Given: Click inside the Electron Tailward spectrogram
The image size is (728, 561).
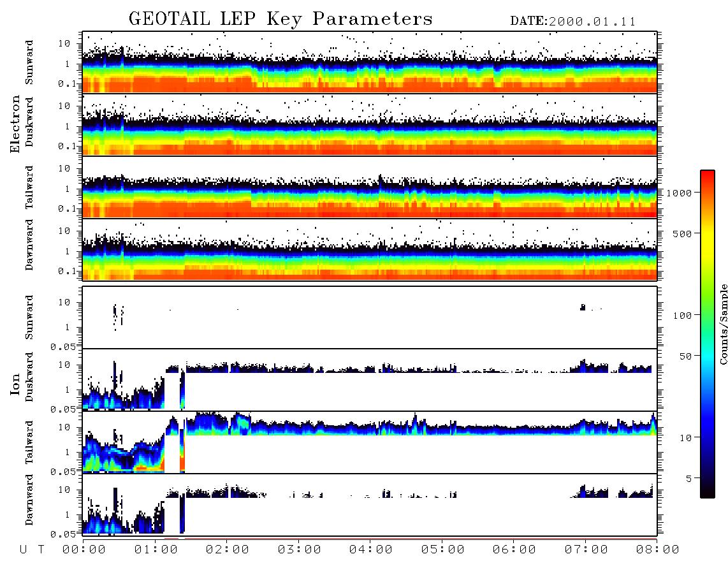Looking at the screenshot, I should (x=370, y=187).
